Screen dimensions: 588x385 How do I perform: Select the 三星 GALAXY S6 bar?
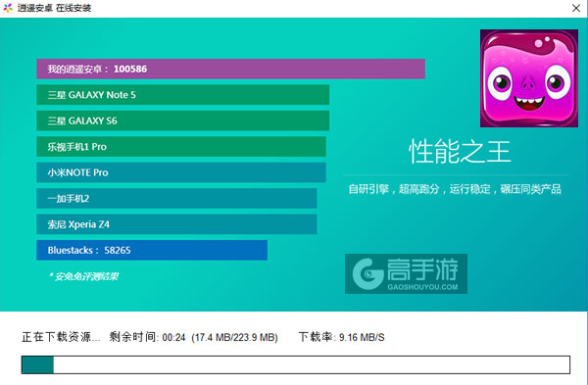tap(182, 120)
